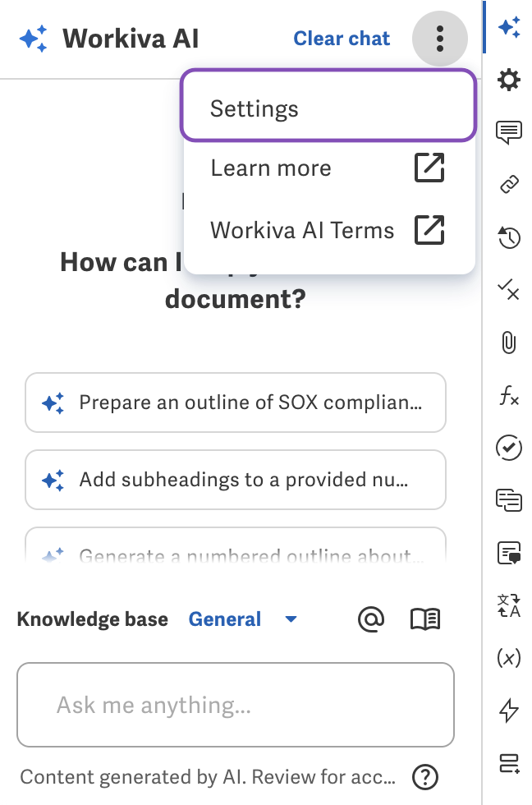Image resolution: width=532 pixels, height=805 pixels.
Task: Click the (x) variable icon in sidebar
Action: click(509, 658)
